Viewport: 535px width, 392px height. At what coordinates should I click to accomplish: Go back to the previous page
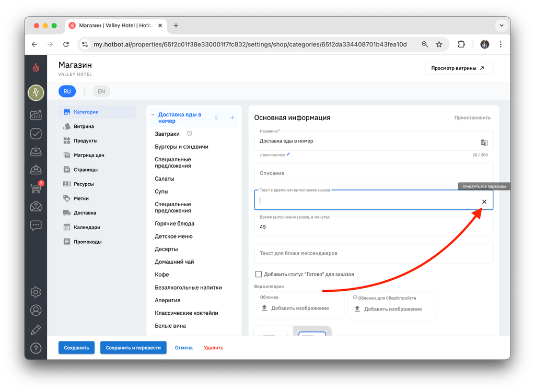[34, 44]
